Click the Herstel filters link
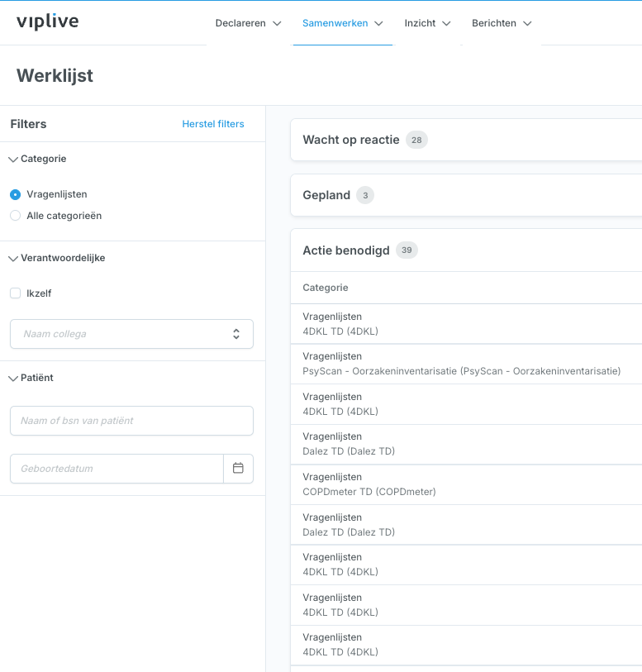 click(213, 124)
